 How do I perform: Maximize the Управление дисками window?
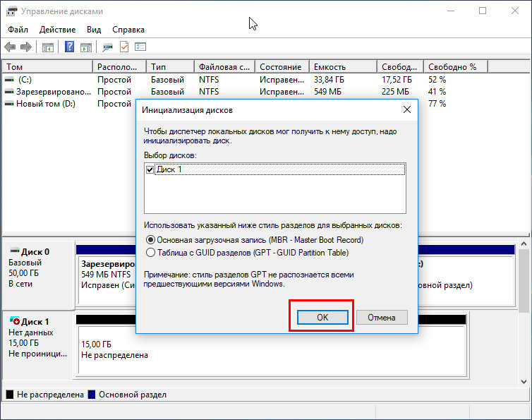tap(483, 11)
